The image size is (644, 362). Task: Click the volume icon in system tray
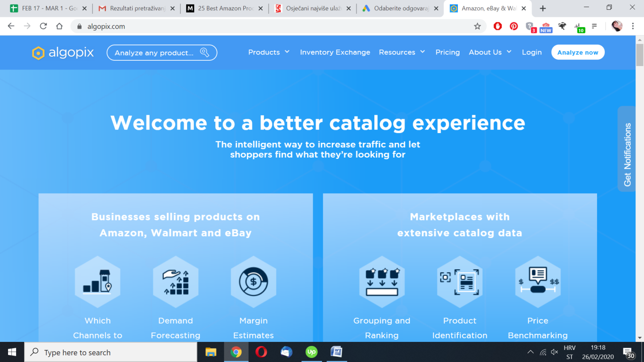(x=555, y=352)
